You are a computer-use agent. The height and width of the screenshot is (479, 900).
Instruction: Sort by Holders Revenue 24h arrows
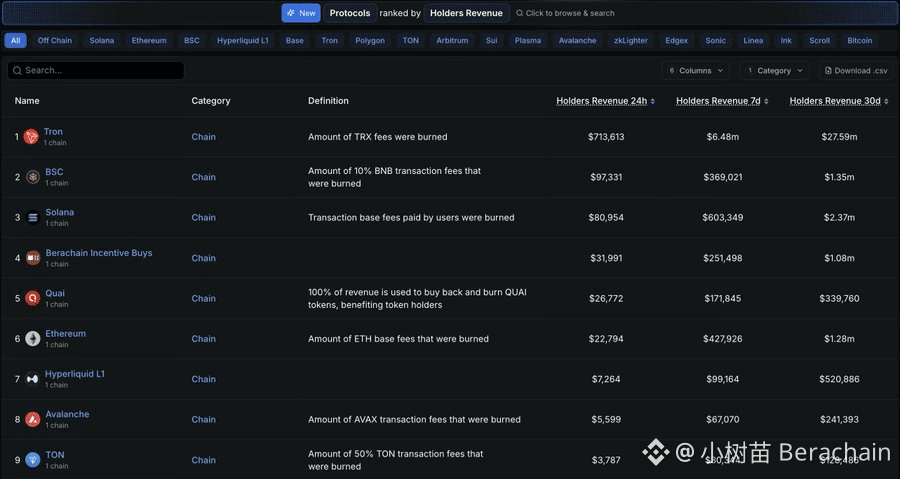click(x=653, y=101)
